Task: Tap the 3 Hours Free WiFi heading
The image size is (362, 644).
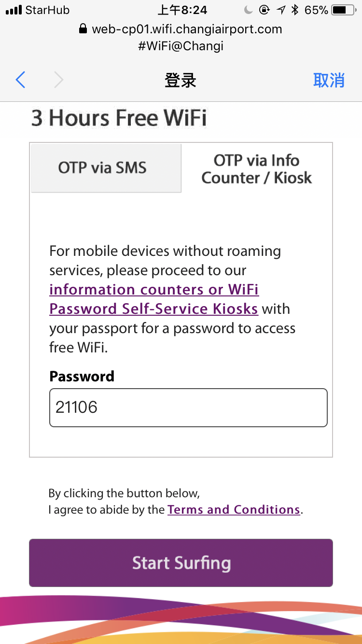Action: 119,118
